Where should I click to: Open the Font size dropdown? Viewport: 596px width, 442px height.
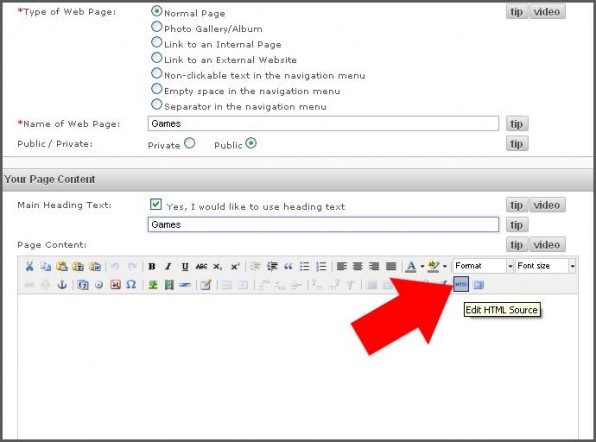(545, 266)
